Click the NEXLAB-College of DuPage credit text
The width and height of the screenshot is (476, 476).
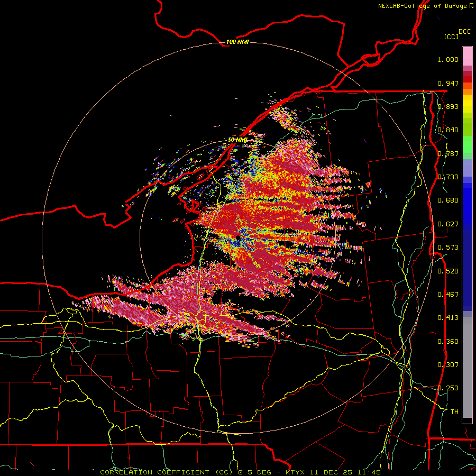(x=425, y=6)
